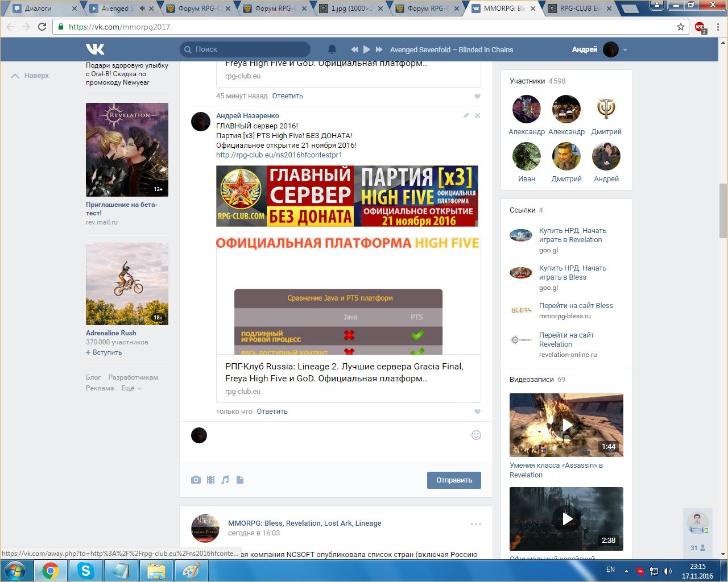Screen dimensions: 728x582
Task: Focus the VK search field
Action: pos(245,49)
